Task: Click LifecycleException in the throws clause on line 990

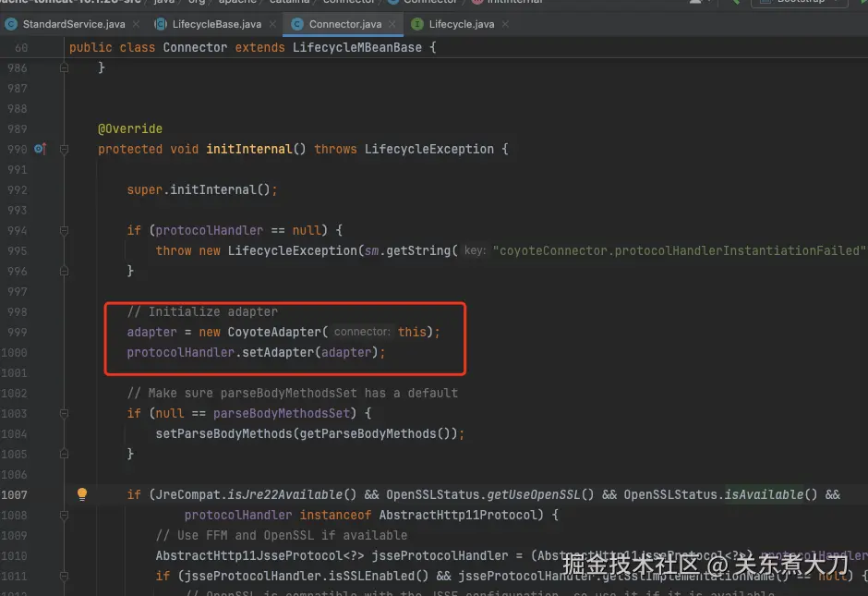Action: pos(429,149)
